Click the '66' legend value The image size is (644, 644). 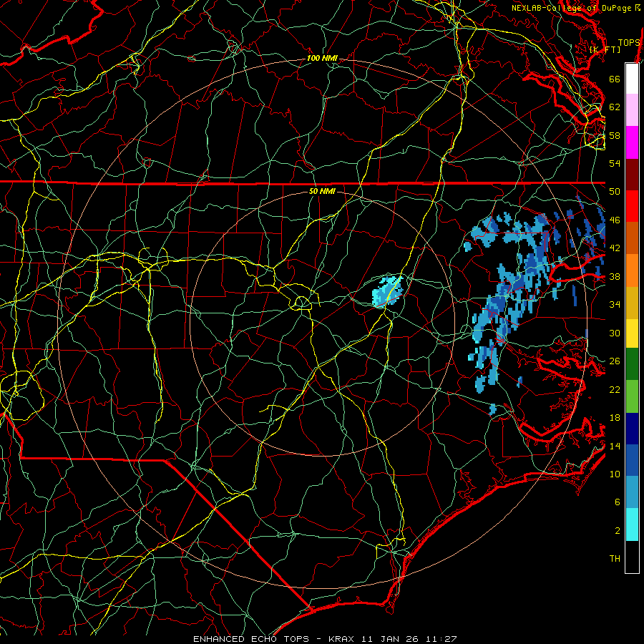615,79
